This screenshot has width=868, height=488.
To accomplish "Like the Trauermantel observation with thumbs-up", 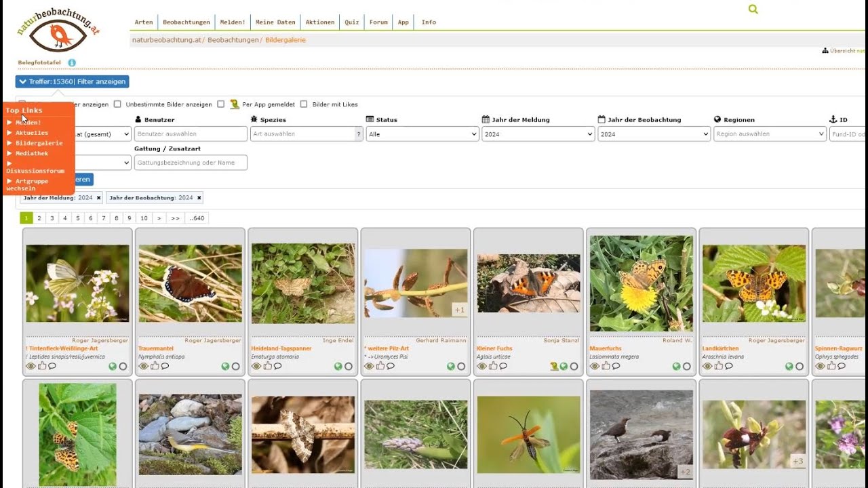I will pos(155,366).
